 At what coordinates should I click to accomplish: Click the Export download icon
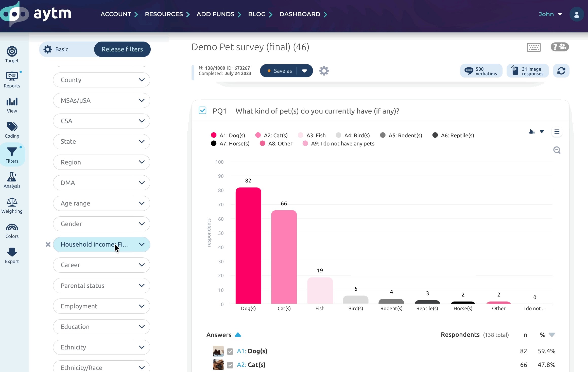(12, 255)
